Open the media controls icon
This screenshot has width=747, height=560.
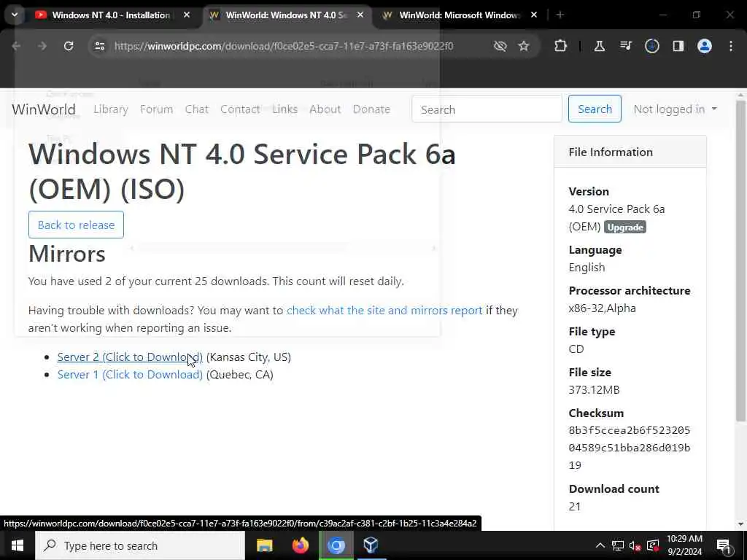pyautogui.click(x=625, y=46)
